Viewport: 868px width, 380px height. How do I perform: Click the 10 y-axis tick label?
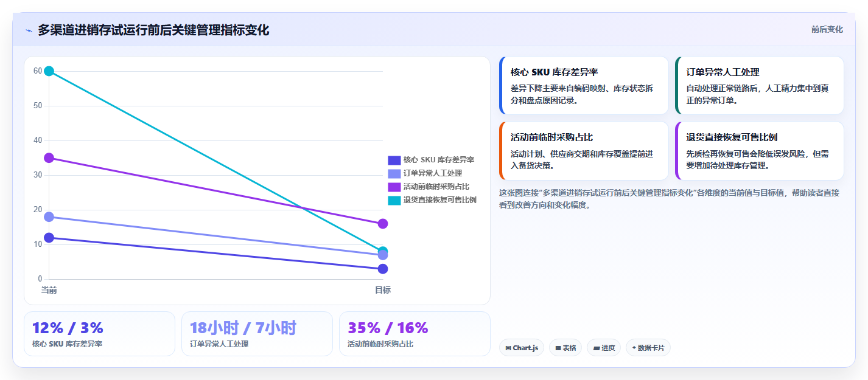point(38,244)
